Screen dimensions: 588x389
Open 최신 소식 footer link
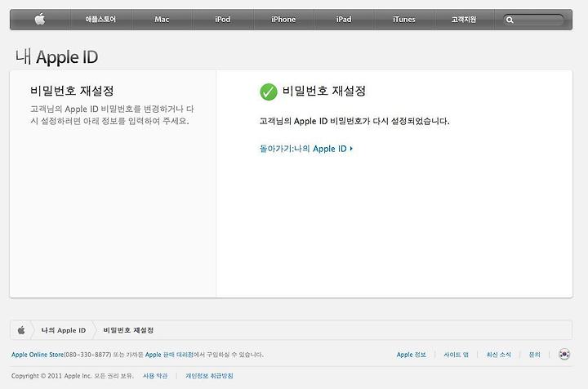(498, 355)
